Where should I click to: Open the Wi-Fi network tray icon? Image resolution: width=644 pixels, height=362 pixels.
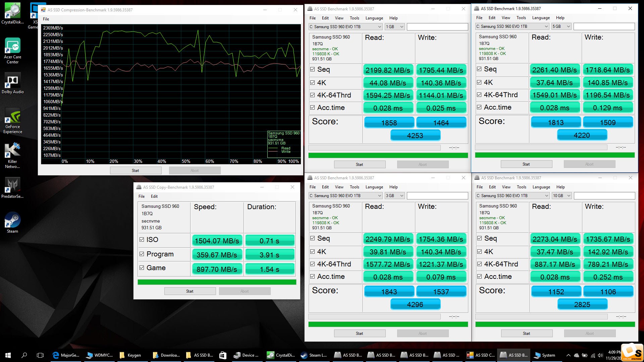tap(593, 355)
